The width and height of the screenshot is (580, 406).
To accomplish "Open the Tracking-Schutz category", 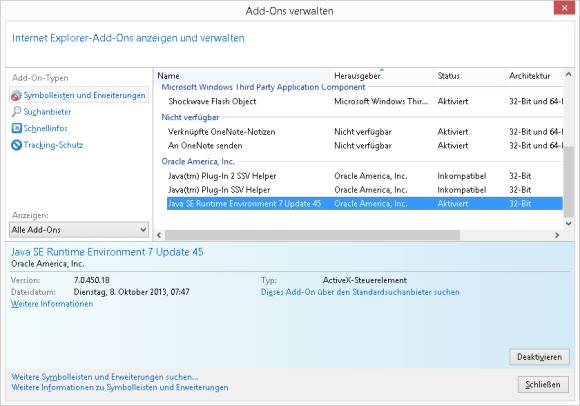I will coord(53,145).
